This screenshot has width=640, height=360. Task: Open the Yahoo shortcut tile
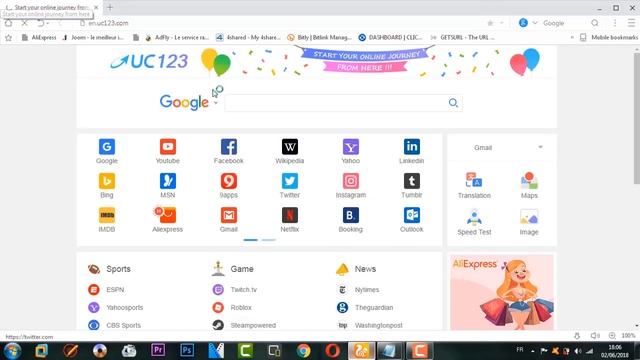(x=351, y=151)
